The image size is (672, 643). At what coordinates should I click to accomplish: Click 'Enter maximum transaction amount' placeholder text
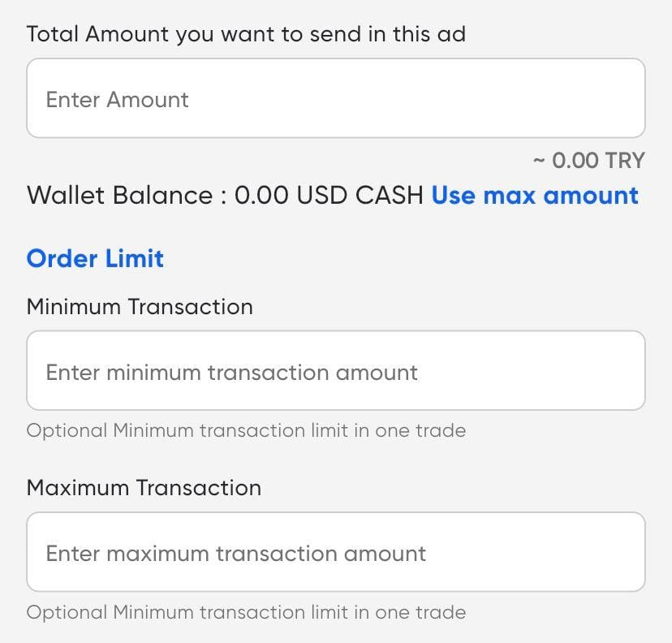click(x=235, y=554)
